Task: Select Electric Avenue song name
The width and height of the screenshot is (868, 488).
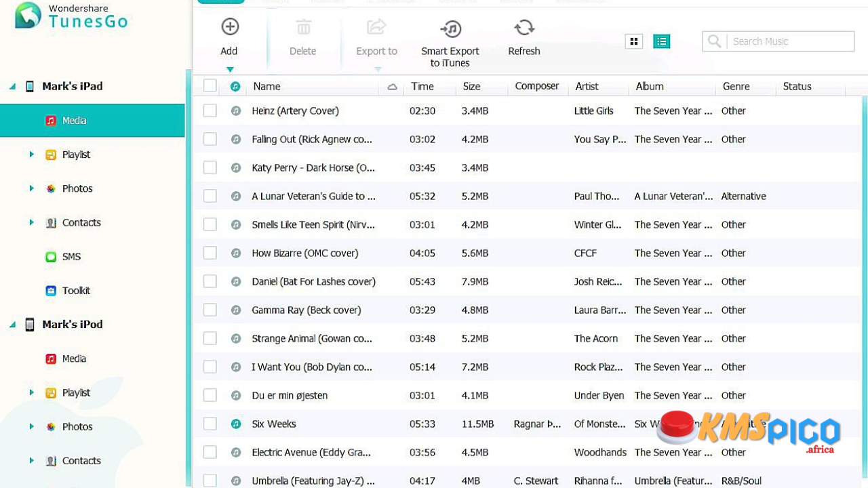Action: (x=312, y=452)
